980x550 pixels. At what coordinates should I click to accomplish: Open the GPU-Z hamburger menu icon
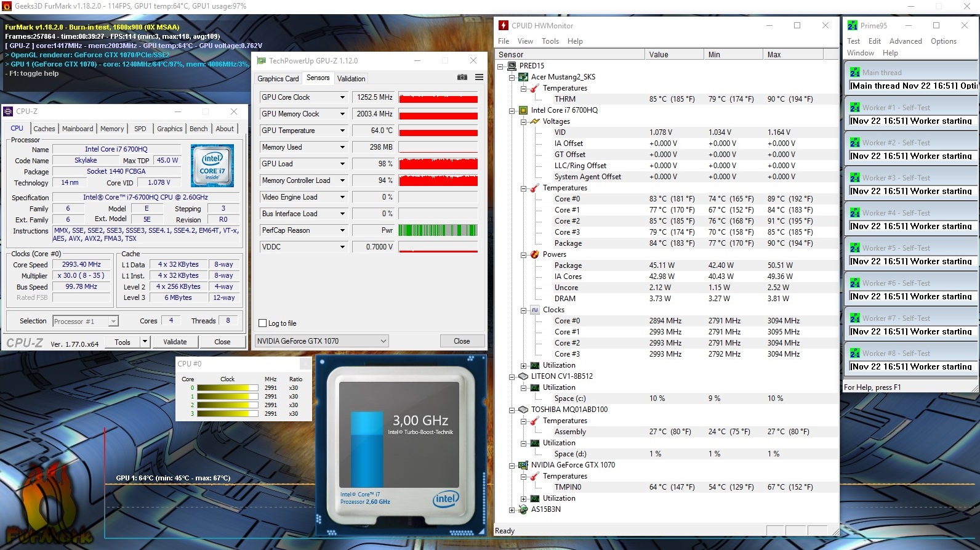pos(479,78)
